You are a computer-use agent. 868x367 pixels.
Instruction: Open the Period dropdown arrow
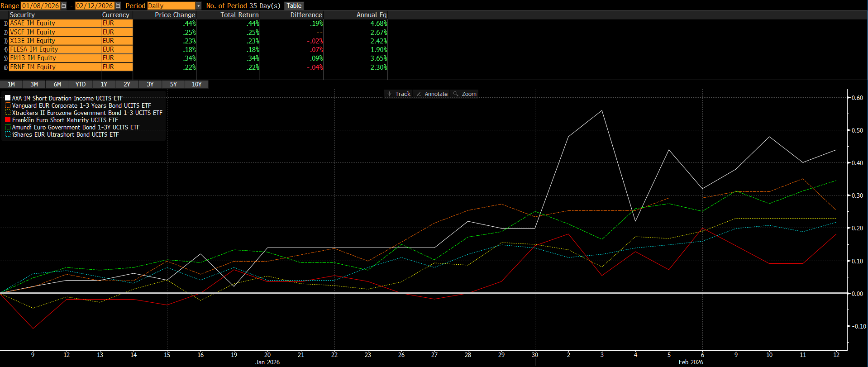(x=198, y=6)
